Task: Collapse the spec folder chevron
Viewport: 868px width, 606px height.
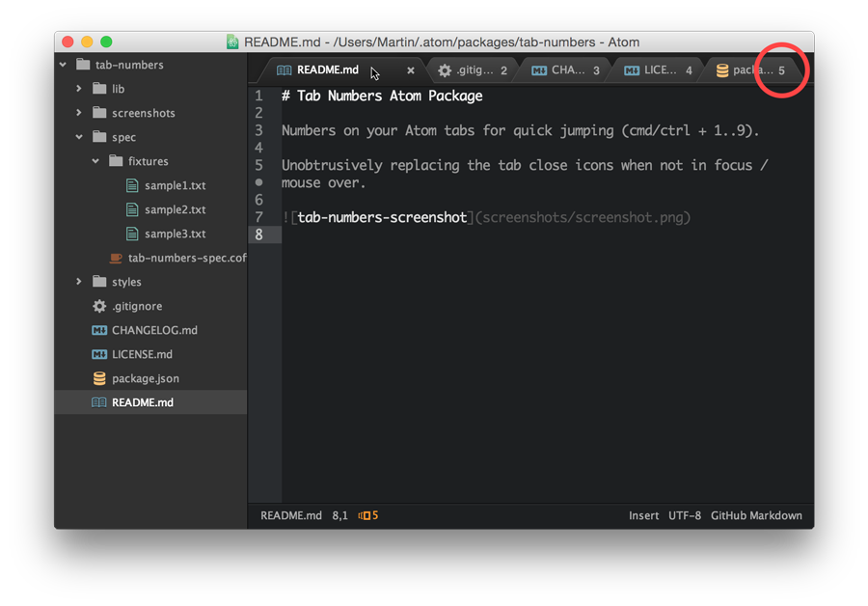Action: tap(79, 137)
